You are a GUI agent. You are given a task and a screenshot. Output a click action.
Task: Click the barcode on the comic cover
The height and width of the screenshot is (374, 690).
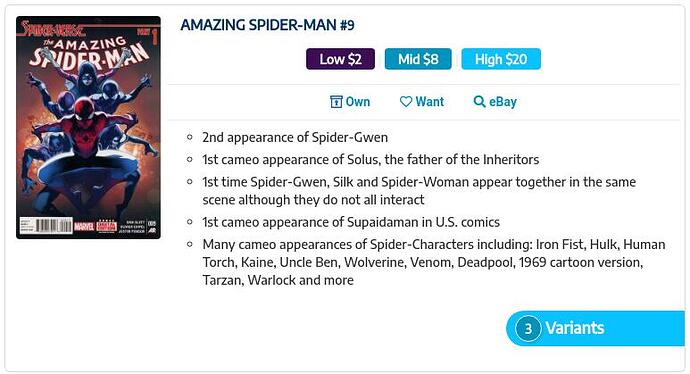tap(53, 226)
